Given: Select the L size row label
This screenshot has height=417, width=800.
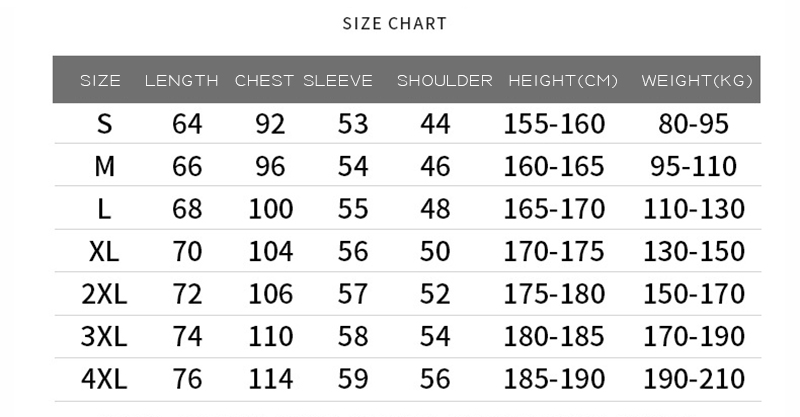Looking at the screenshot, I should [x=104, y=209].
